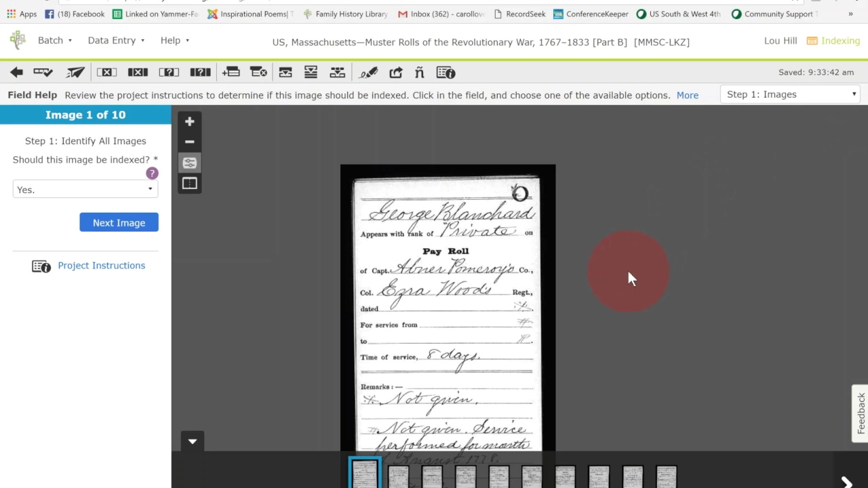
Task: Click the Lou Hill user name
Action: pyautogui.click(x=781, y=41)
